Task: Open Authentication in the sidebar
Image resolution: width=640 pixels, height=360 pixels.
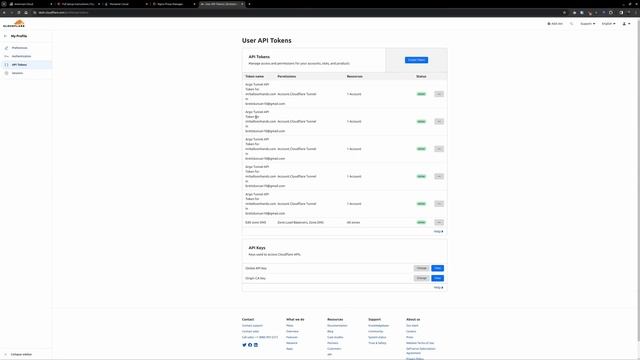Action: (x=21, y=56)
